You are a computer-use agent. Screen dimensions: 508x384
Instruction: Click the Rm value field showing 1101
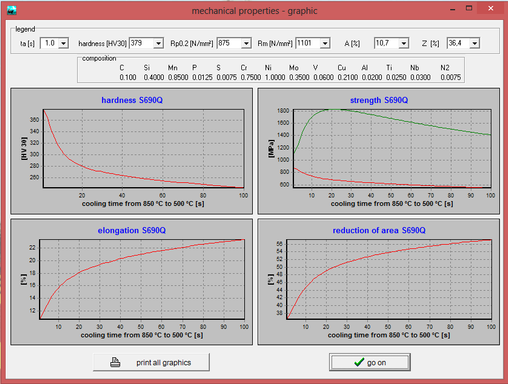(308, 43)
